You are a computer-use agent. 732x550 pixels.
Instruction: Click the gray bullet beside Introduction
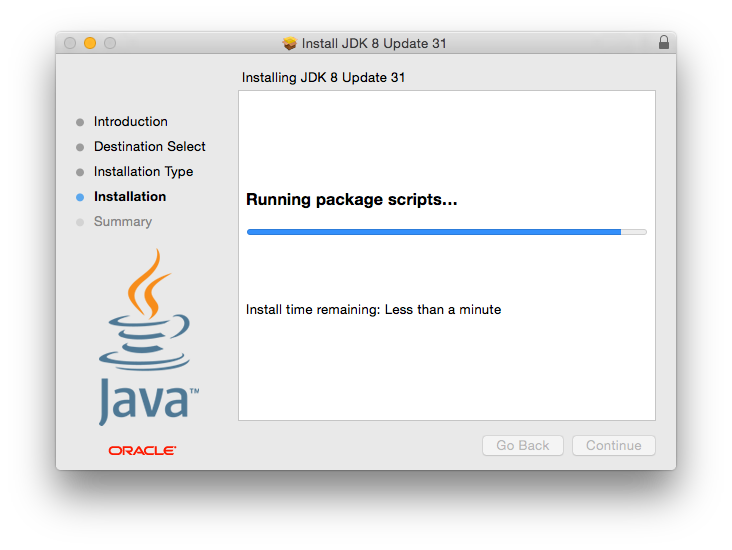coord(80,122)
